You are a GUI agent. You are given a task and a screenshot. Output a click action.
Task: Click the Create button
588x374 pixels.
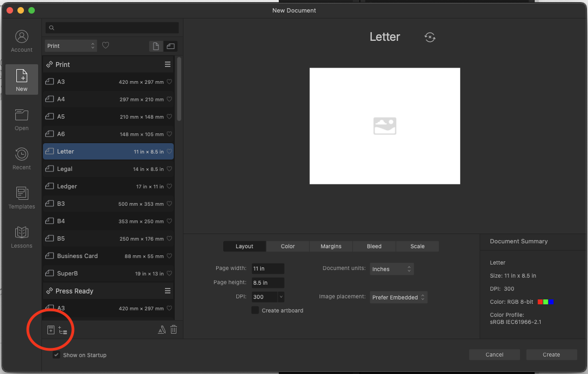pos(551,354)
